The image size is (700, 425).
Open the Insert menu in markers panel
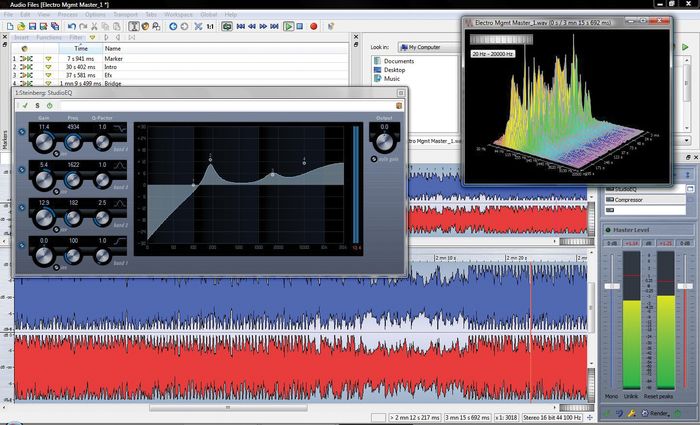[21, 38]
